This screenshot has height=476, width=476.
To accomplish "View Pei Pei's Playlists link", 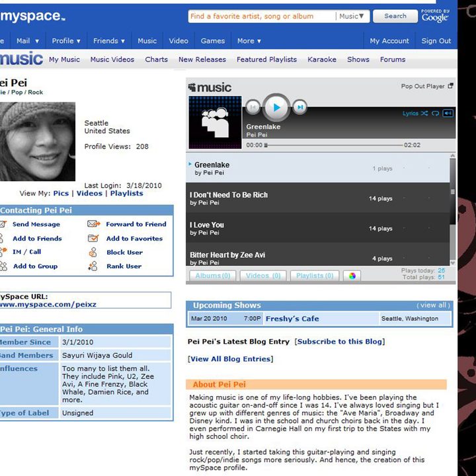I will (x=126, y=193).
